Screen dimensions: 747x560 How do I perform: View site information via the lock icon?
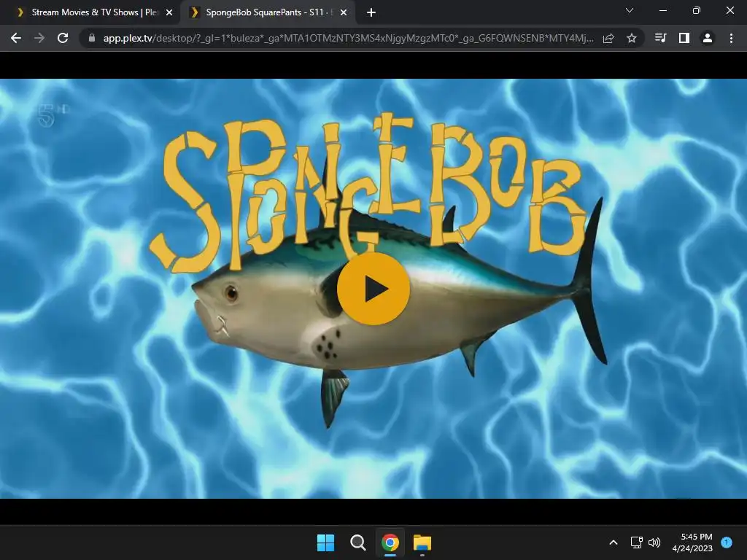tap(92, 38)
